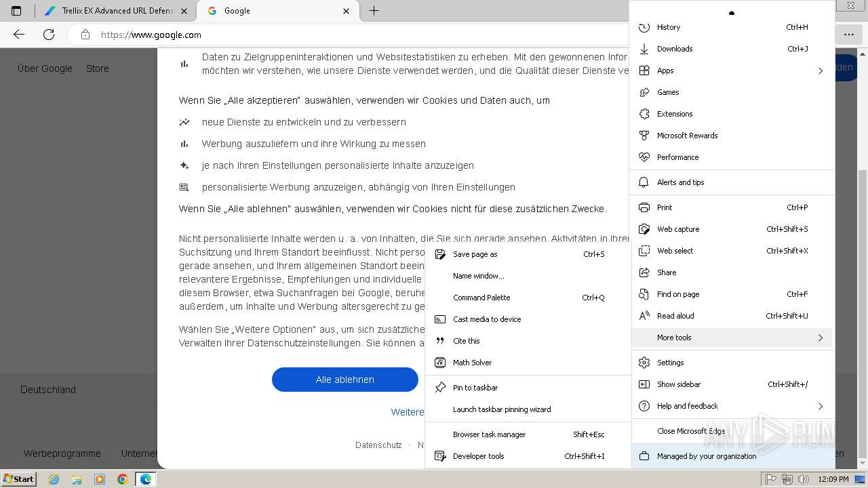Open Internet Explorer from taskbar
Image resolution: width=868 pixels, height=488 pixels.
tap(54, 479)
